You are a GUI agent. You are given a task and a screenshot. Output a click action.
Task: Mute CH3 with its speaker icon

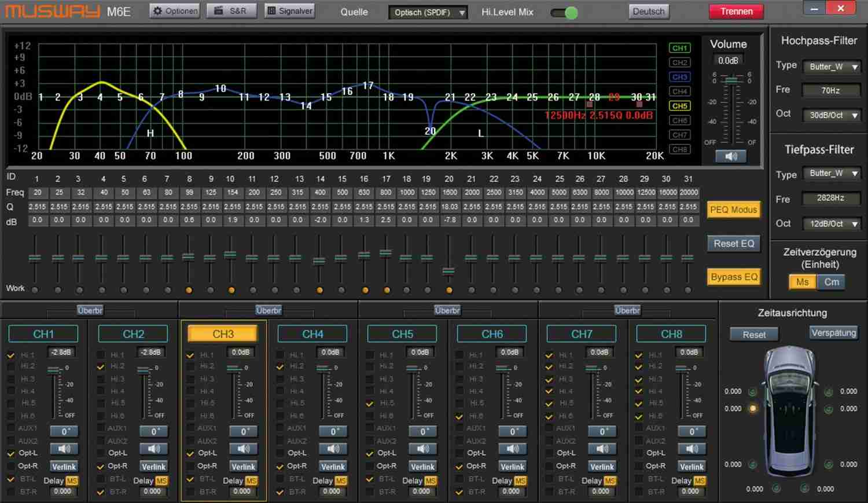244,449
